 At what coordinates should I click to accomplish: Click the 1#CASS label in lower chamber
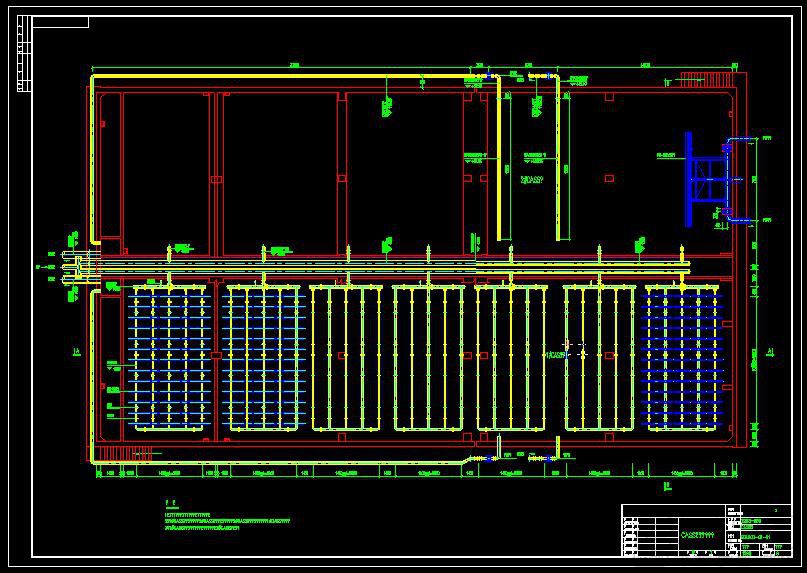tap(555, 355)
